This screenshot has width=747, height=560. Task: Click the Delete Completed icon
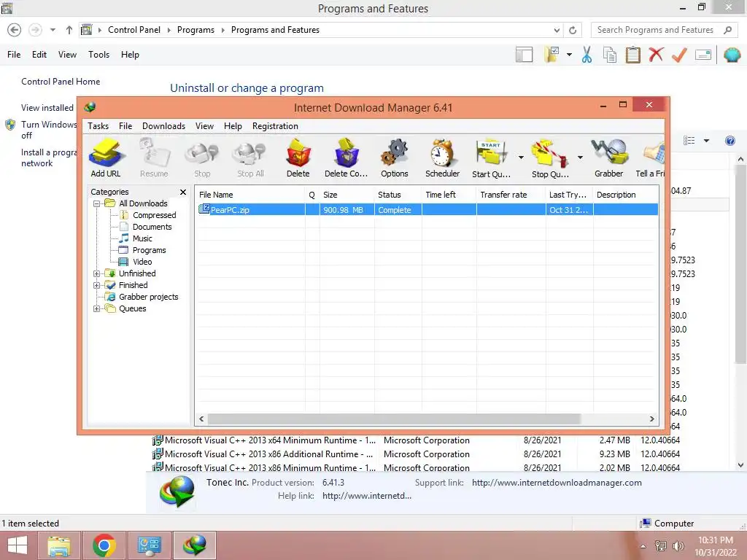coord(347,158)
